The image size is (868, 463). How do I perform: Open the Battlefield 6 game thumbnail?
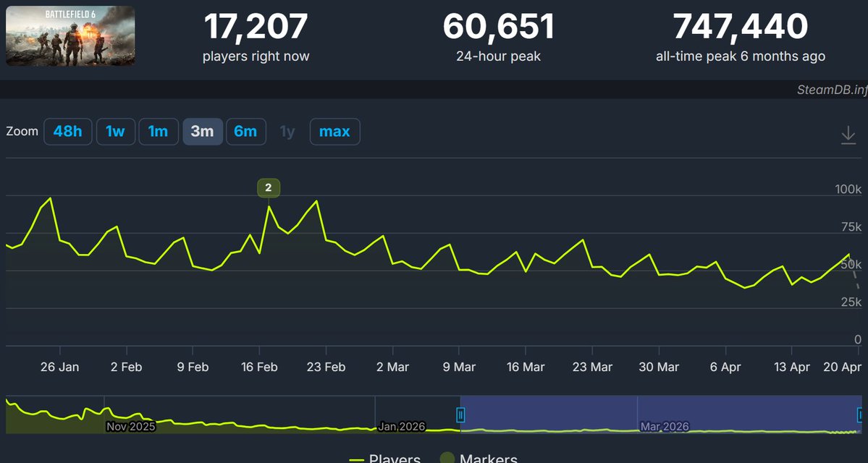pyautogui.click(x=70, y=36)
